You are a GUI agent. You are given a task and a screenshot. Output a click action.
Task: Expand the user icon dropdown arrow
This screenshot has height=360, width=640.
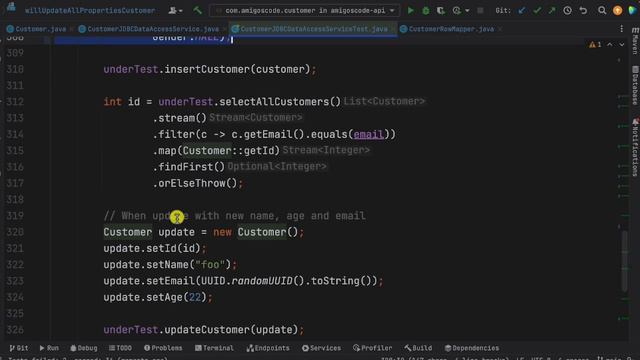(x=181, y=11)
